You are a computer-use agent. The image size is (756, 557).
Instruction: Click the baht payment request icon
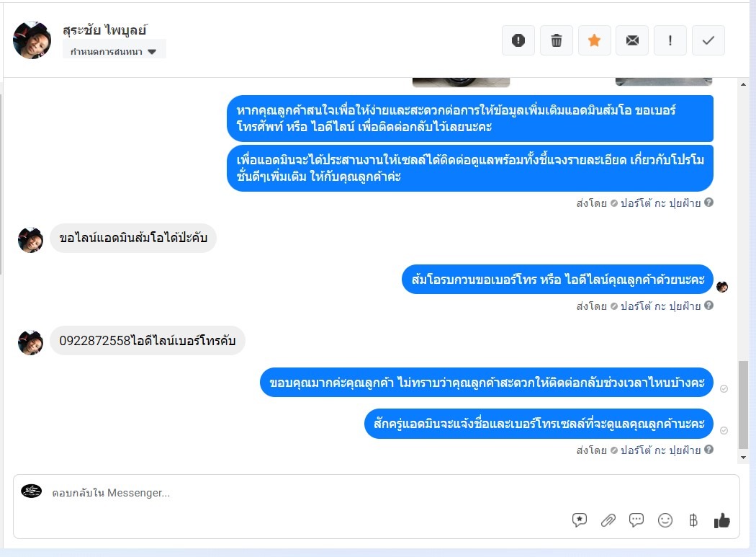point(693,520)
